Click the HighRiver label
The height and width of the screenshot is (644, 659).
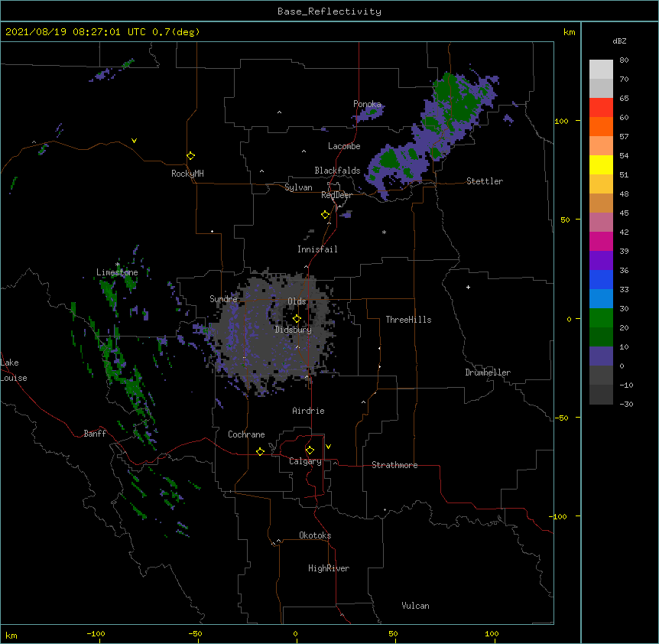tap(329, 568)
